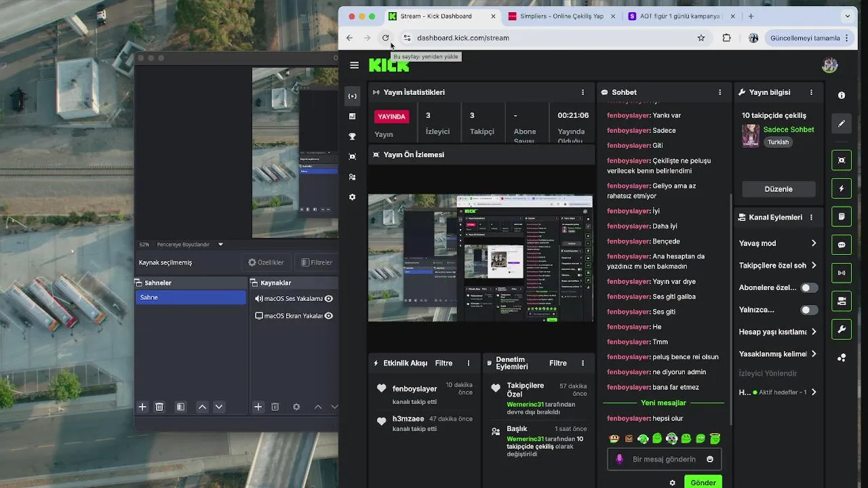Open a new Chrome tab
Image resolution: width=868 pixels, height=488 pixels.
[x=751, y=16]
